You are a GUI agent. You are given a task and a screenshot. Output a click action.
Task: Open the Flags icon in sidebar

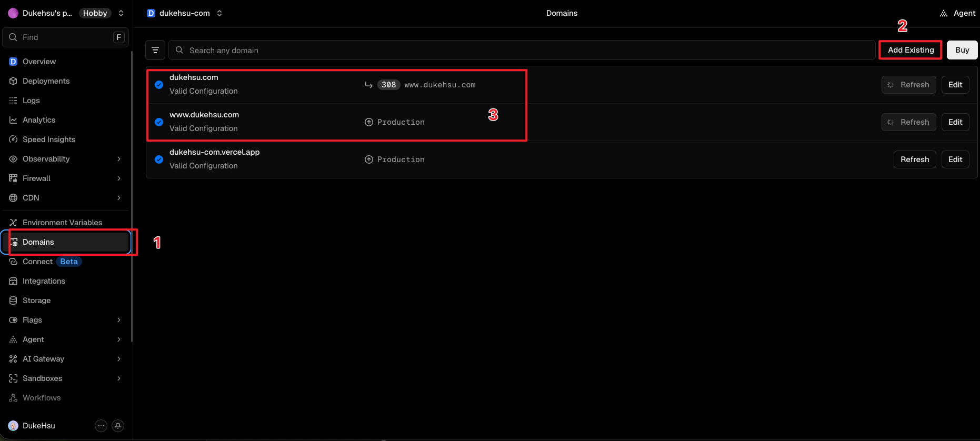(13, 320)
